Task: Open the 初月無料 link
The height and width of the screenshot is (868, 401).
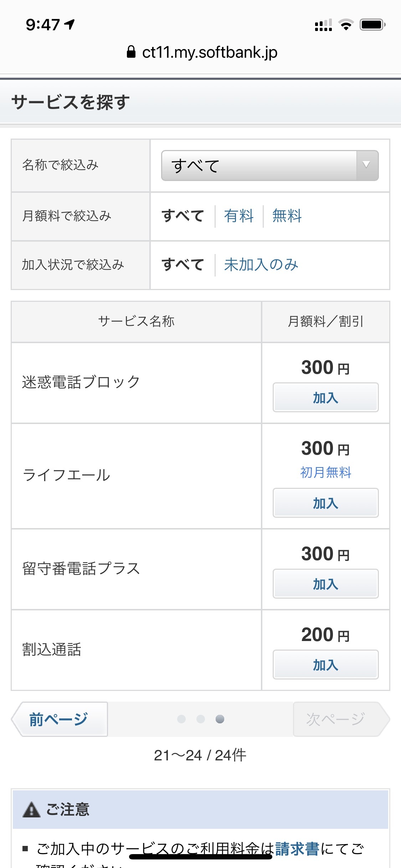Action: click(325, 472)
